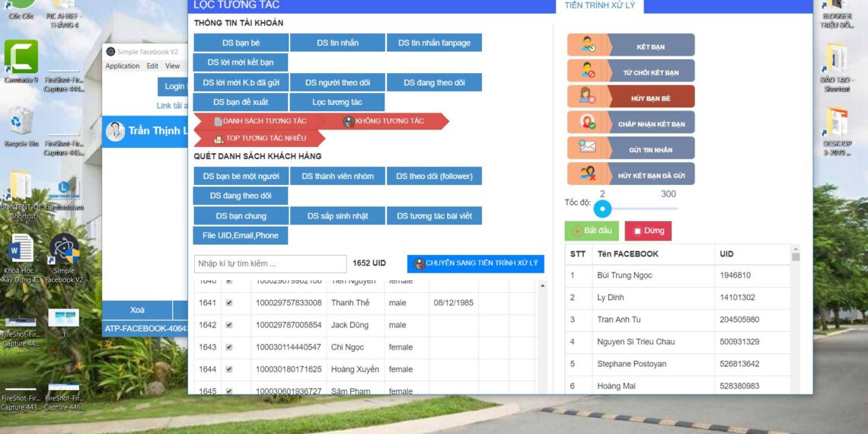Toggle checkbox for row 1644 Hoàng Xuyến
868x434 pixels.
[x=229, y=369]
